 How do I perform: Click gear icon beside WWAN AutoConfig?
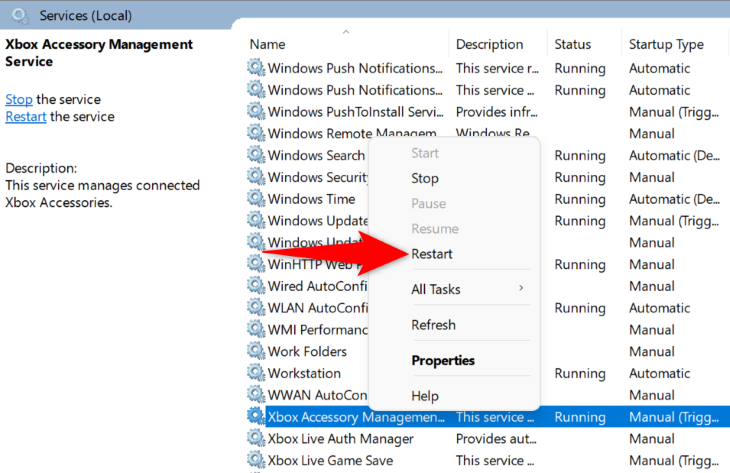256,395
